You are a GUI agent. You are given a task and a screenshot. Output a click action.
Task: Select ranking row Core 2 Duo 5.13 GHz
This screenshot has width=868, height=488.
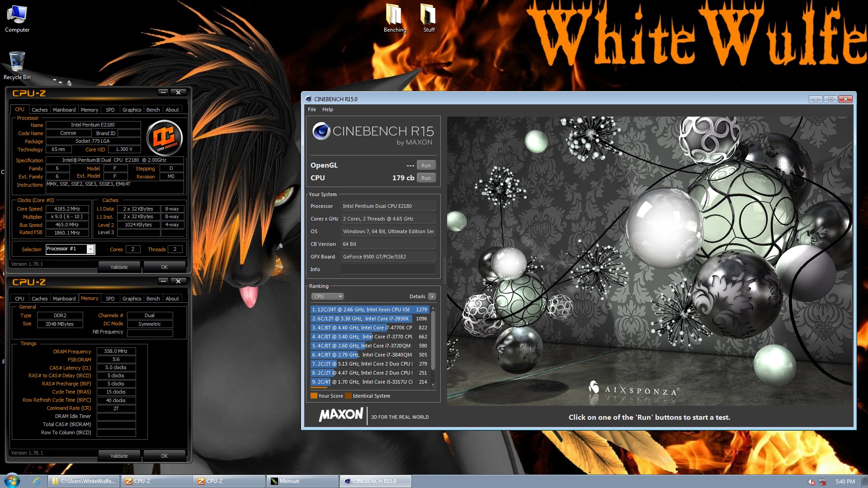[x=370, y=364]
